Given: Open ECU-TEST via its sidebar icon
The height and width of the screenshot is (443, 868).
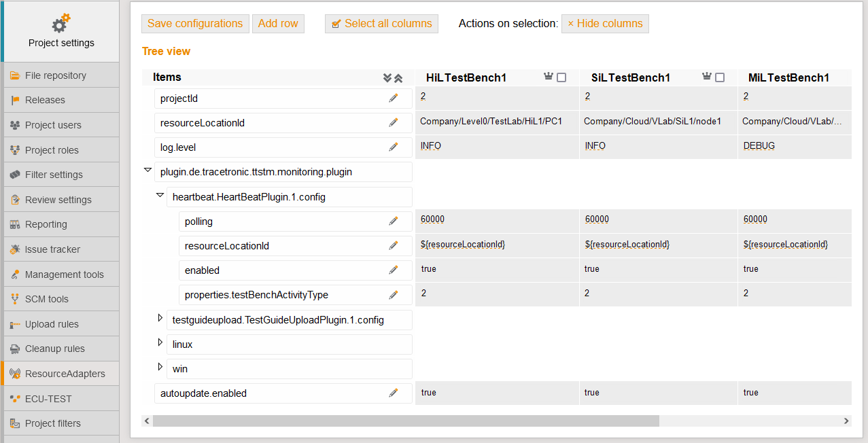Looking at the screenshot, I should click(15, 398).
